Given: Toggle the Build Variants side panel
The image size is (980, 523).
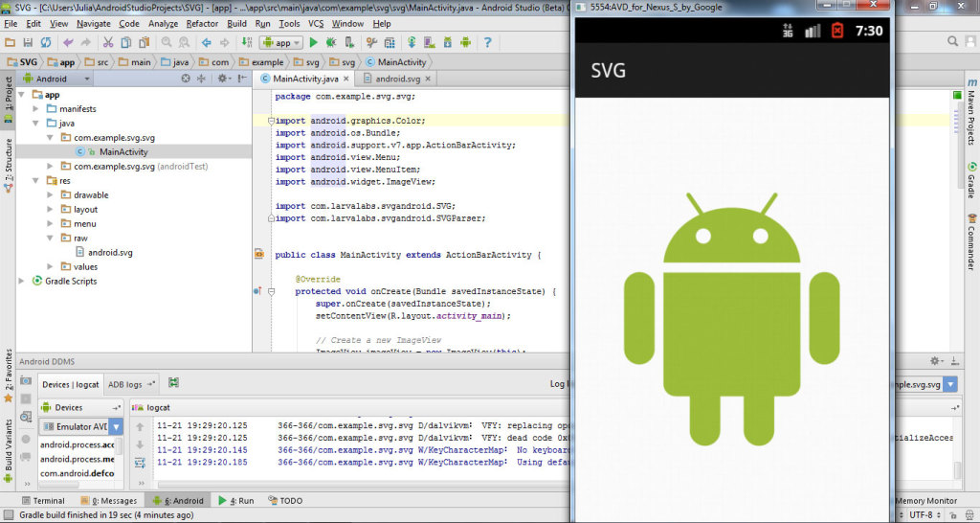Looking at the screenshot, I should coord(8,450).
